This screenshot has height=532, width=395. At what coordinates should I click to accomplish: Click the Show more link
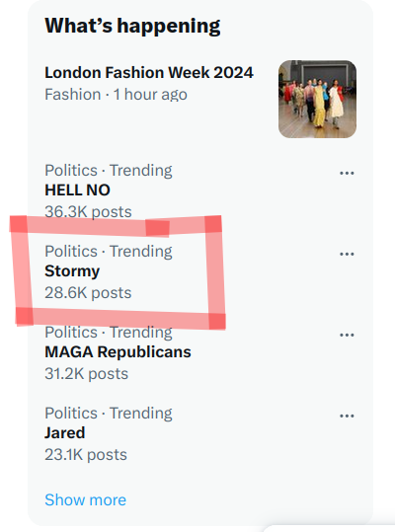pos(86,499)
